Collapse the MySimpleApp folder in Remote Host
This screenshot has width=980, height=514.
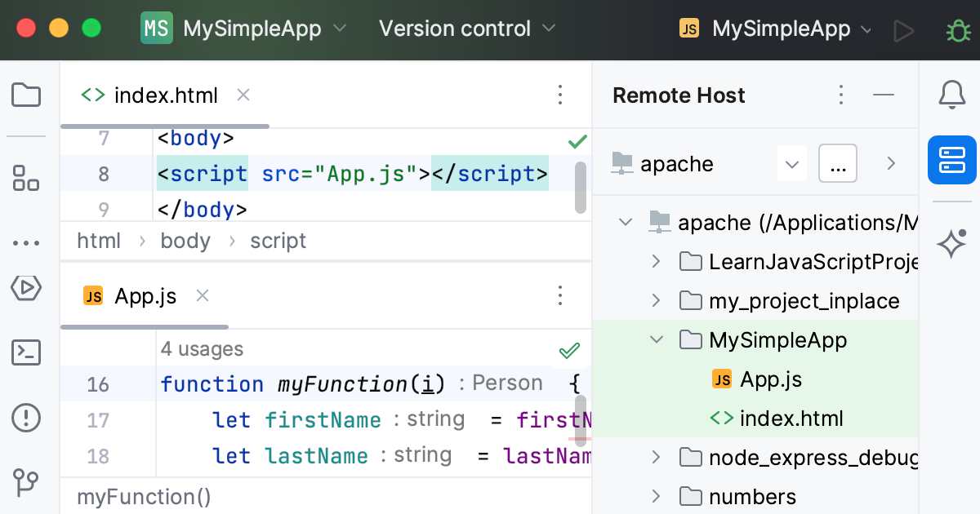point(656,339)
